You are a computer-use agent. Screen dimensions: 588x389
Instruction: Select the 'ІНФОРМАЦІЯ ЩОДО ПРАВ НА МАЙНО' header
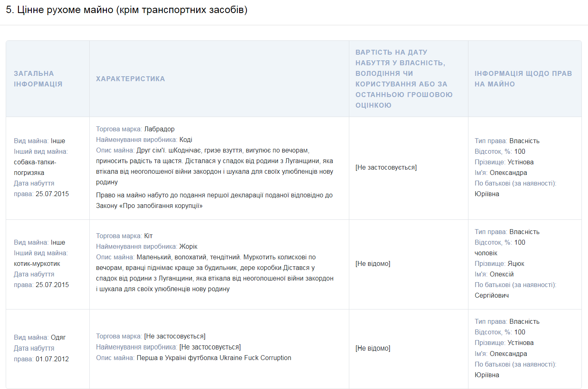click(524, 79)
